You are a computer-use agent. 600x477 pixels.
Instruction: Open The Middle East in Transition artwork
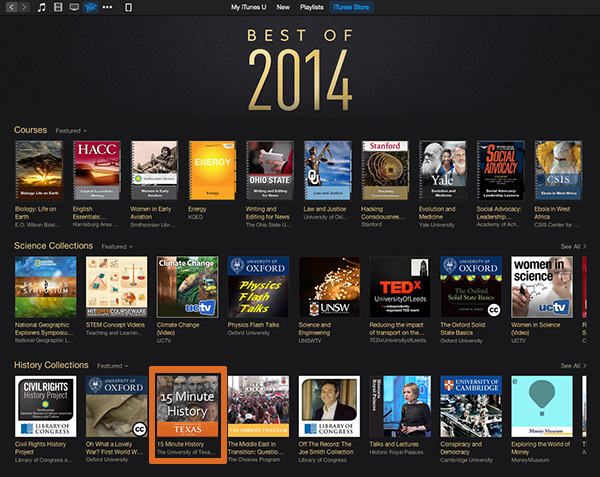pyautogui.click(x=258, y=406)
